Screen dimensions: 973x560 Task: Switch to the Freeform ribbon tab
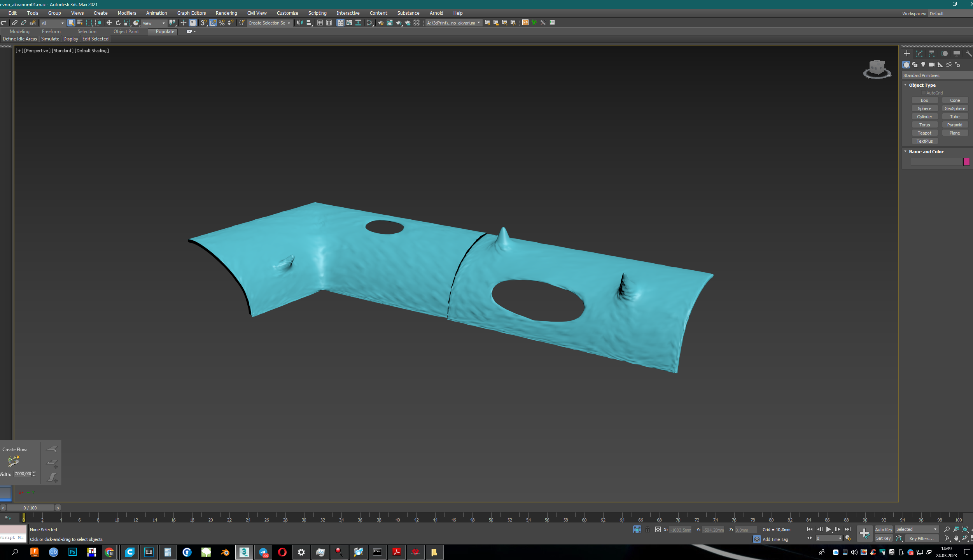pos(51,31)
